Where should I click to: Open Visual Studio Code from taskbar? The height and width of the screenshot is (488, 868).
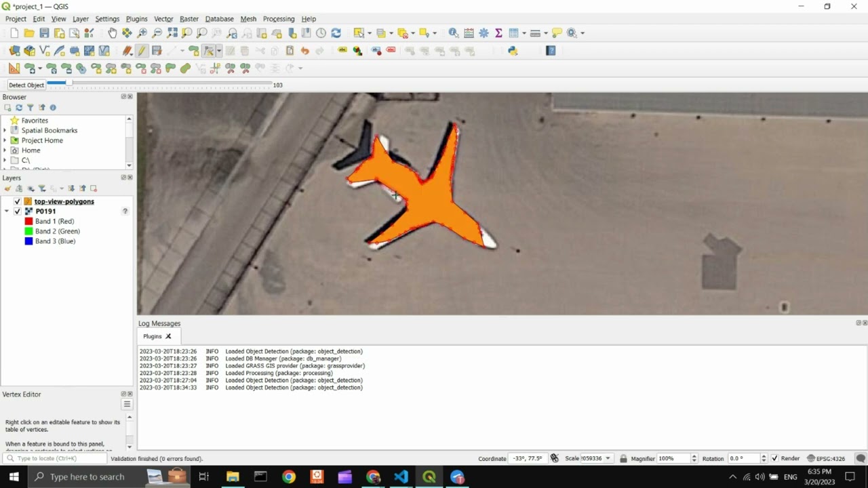pos(401,476)
